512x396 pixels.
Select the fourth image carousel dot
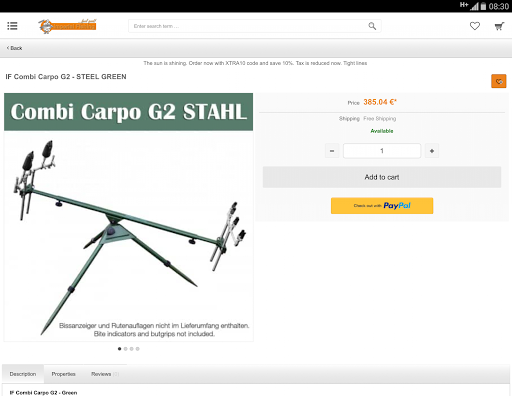click(x=138, y=349)
